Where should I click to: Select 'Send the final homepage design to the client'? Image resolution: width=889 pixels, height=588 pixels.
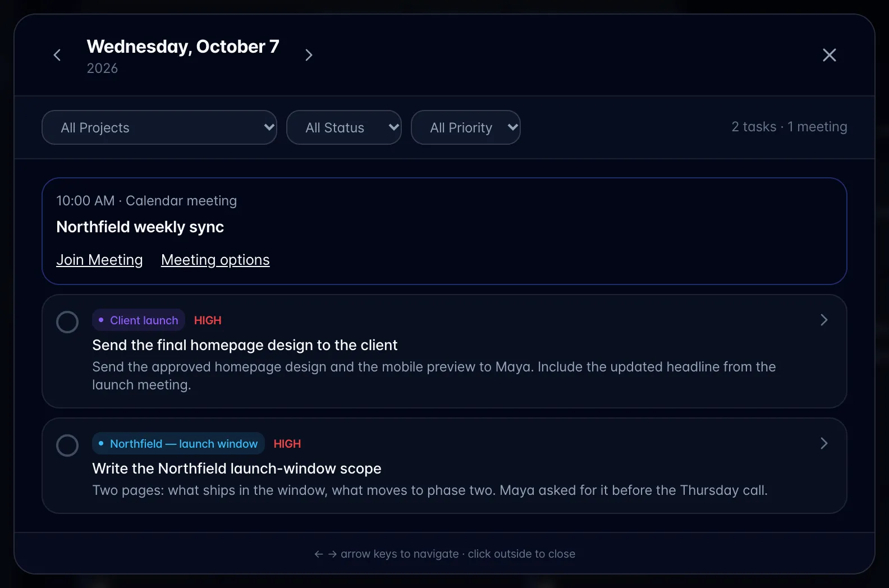click(x=245, y=345)
